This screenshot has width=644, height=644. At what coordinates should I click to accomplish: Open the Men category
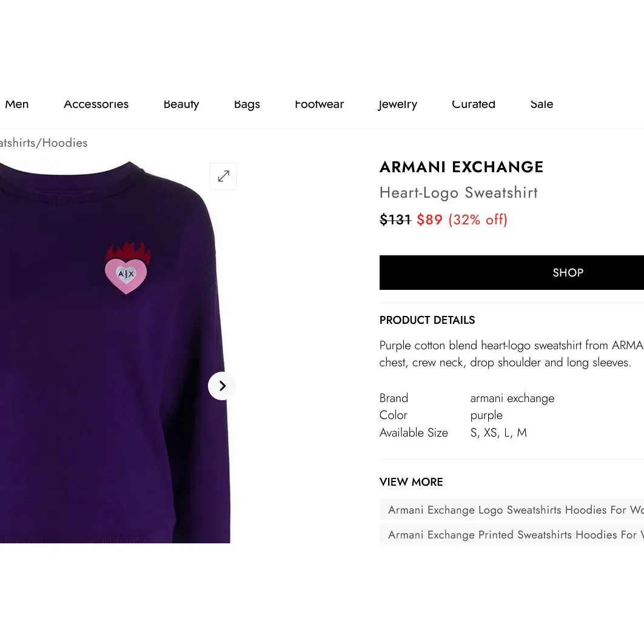point(16,104)
